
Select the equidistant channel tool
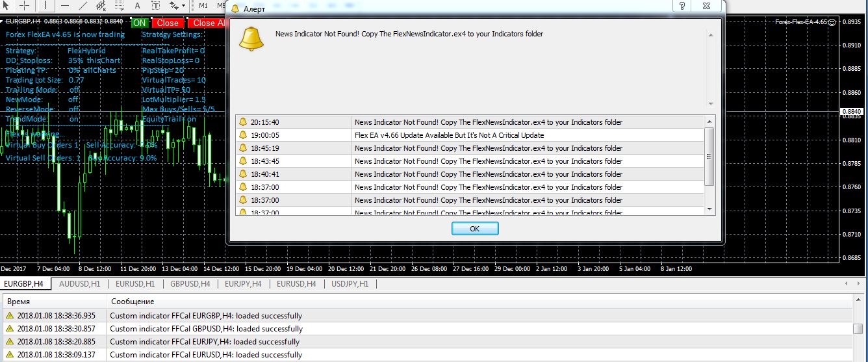pyautogui.click(x=101, y=5)
